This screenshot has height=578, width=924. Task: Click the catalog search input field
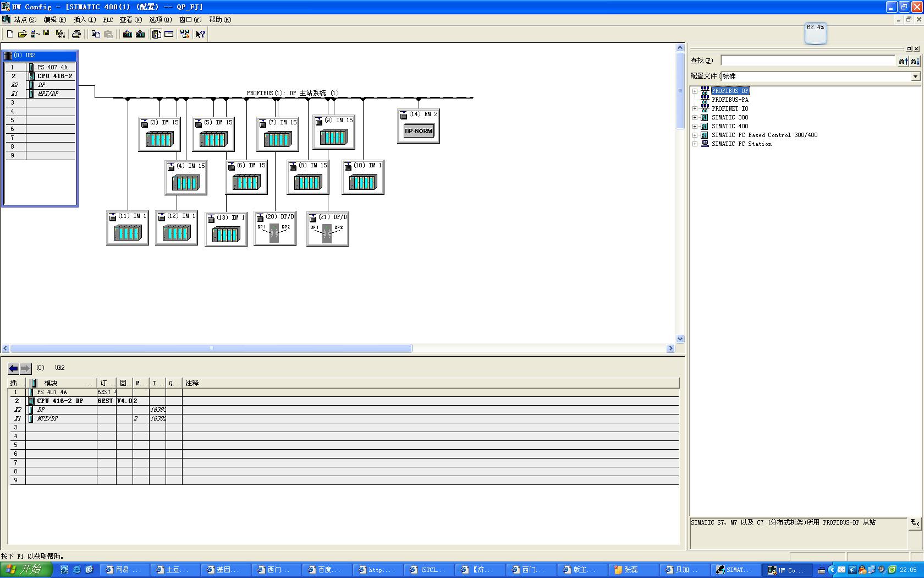808,61
